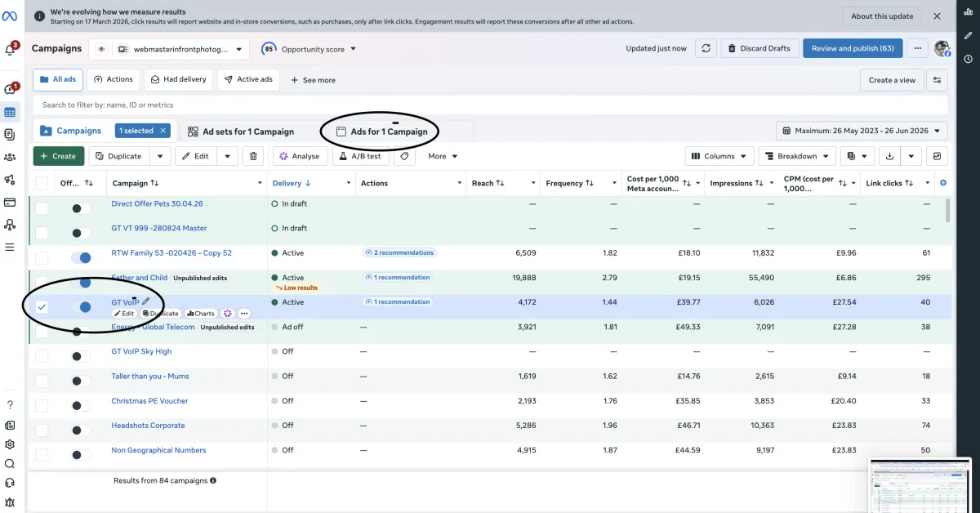Click the green Create button
The image size is (980, 513).
[x=59, y=156]
